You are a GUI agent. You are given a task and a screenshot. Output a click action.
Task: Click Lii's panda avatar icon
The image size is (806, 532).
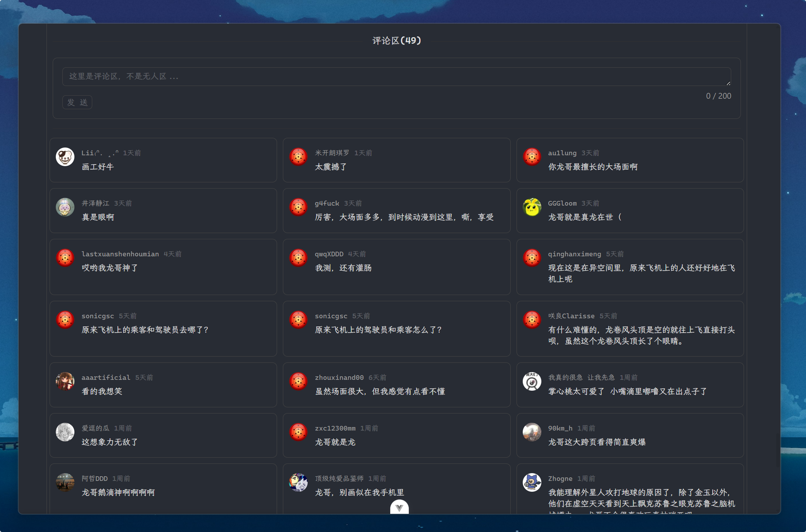[x=65, y=157]
